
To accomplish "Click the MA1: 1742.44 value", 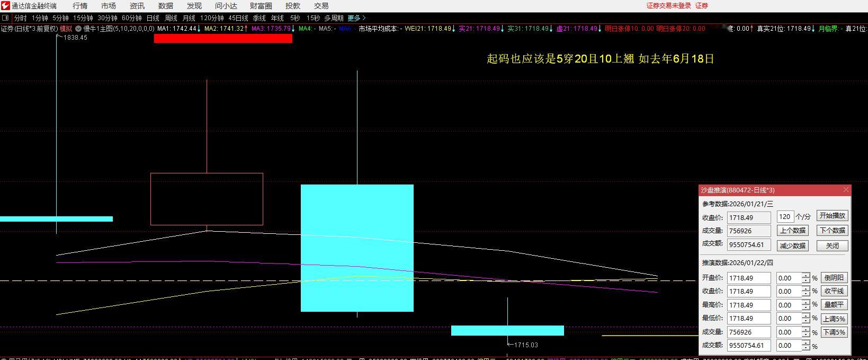I will (179, 29).
